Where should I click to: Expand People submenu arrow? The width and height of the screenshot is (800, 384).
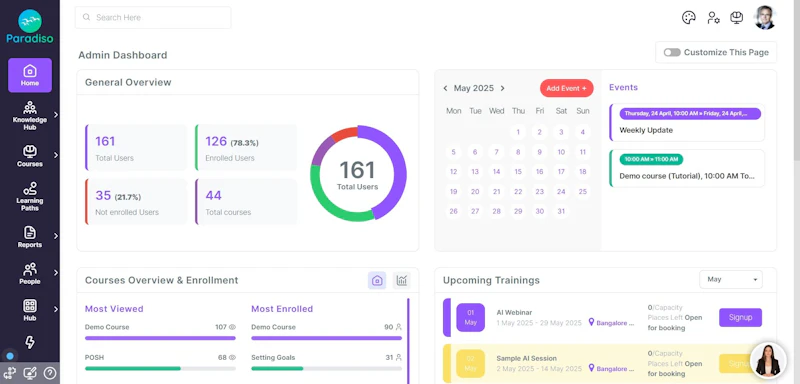(x=56, y=273)
